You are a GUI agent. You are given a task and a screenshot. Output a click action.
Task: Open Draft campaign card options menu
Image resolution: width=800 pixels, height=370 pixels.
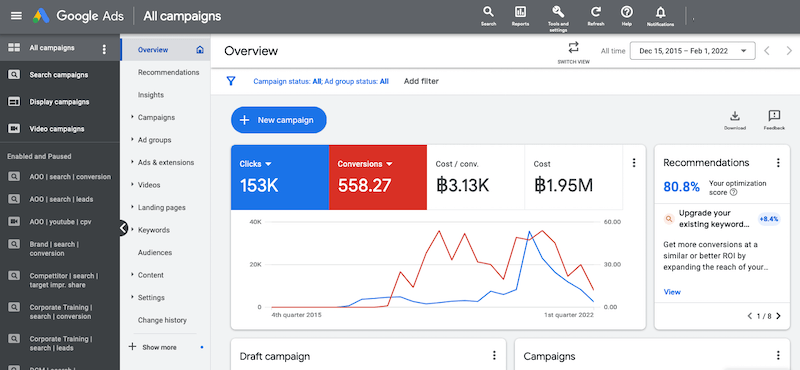(494, 356)
